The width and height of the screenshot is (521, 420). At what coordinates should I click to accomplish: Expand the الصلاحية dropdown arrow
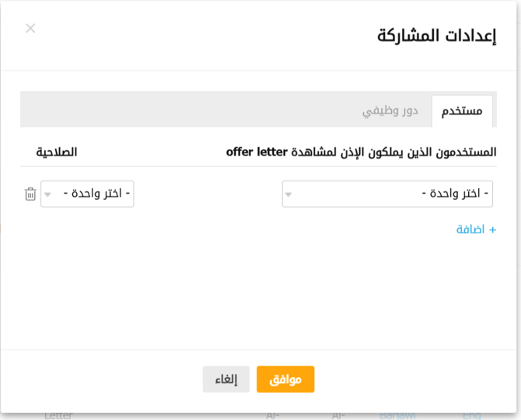click(x=47, y=194)
